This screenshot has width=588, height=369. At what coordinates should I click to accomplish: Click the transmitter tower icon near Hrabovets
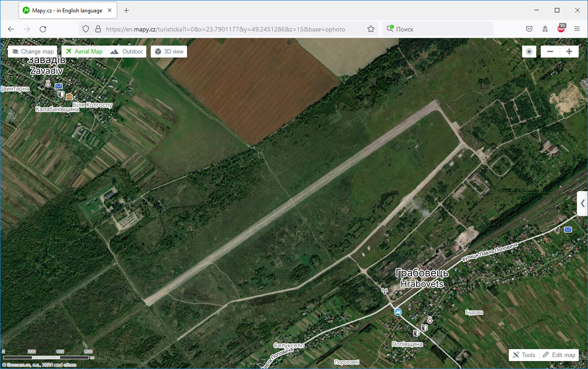(384, 291)
